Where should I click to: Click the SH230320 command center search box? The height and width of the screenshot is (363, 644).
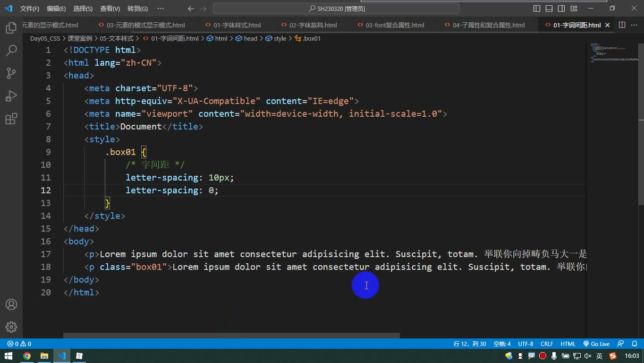pyautogui.click(x=336, y=9)
